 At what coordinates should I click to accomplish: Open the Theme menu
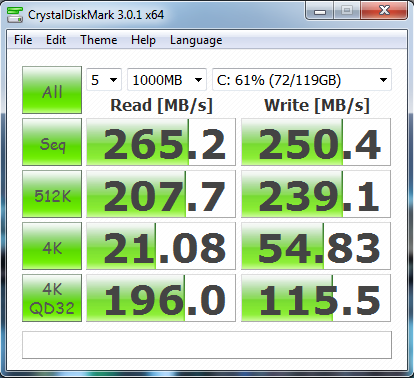coord(99,40)
